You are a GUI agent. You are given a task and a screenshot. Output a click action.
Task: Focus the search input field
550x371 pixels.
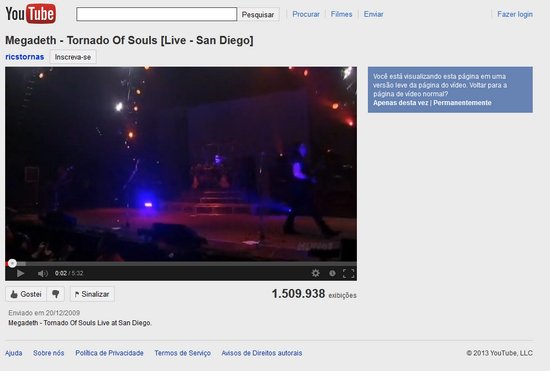[x=156, y=14]
